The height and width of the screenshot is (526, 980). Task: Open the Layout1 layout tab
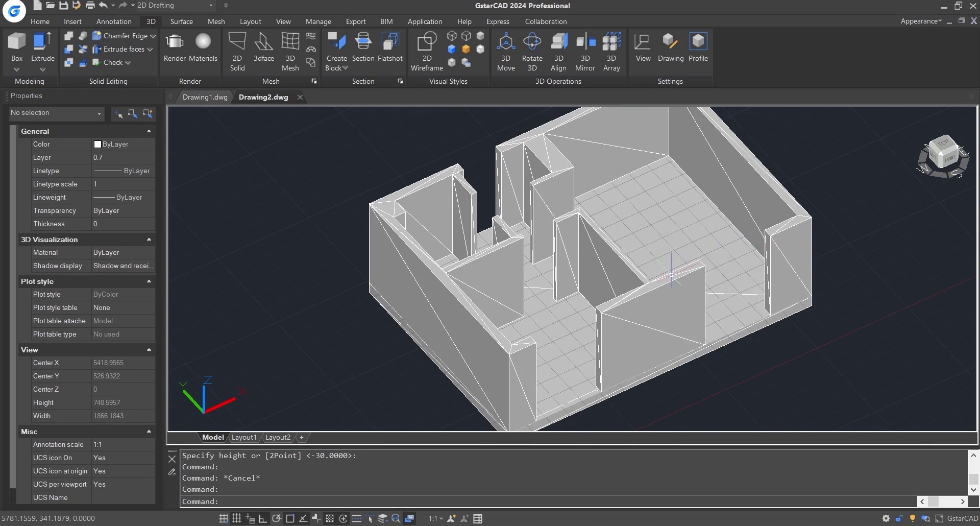tap(244, 437)
